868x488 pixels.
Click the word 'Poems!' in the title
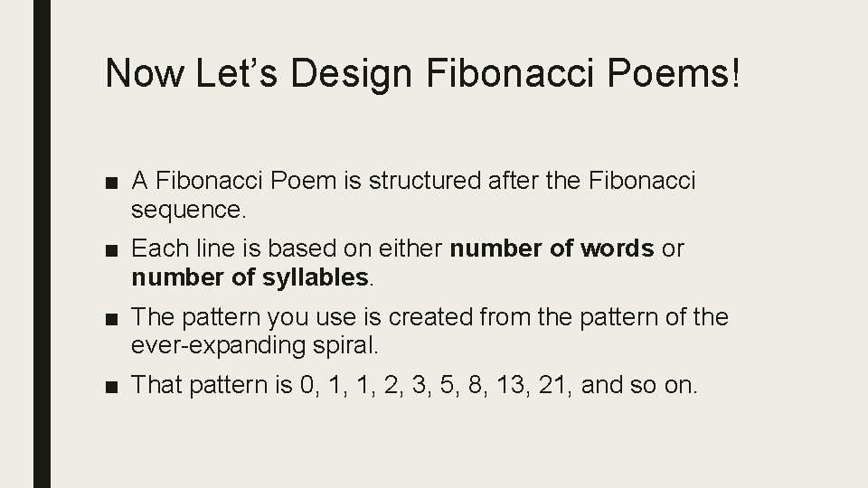click(x=673, y=73)
